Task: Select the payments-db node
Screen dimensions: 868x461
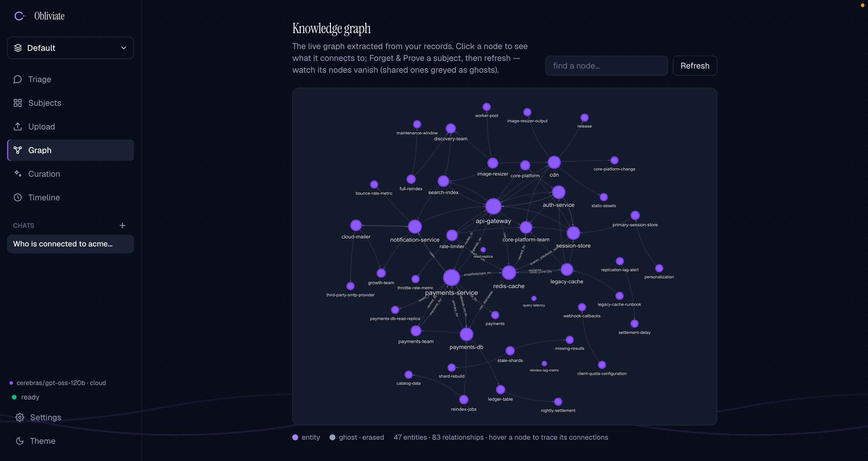Action: (x=466, y=334)
